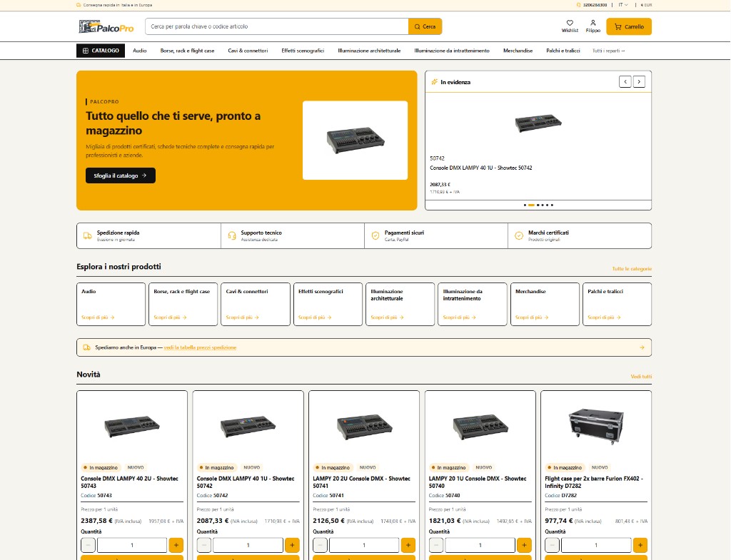Click the Spedizione rapida truck icon
Image resolution: width=731 pixels, height=560 pixels.
(x=88, y=235)
